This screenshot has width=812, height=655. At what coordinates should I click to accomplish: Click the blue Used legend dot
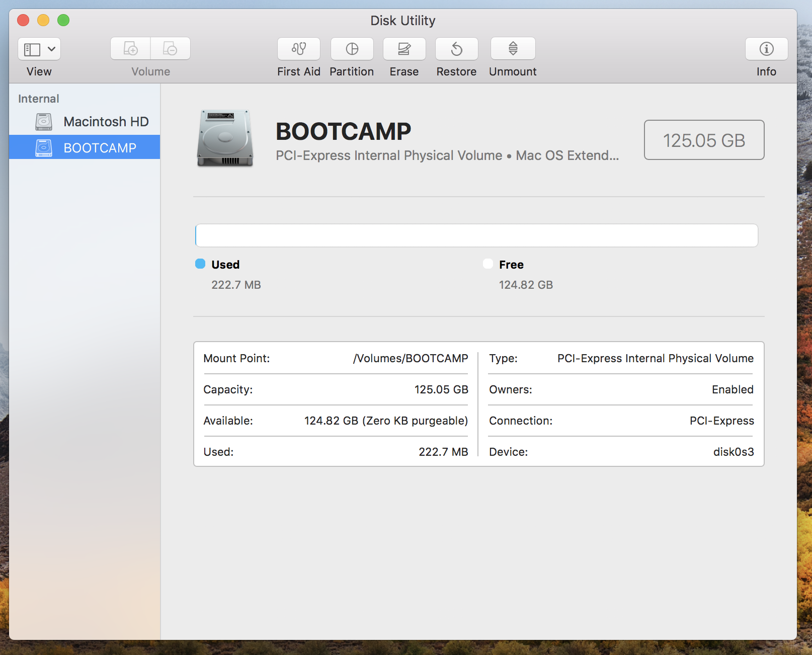coord(200,264)
